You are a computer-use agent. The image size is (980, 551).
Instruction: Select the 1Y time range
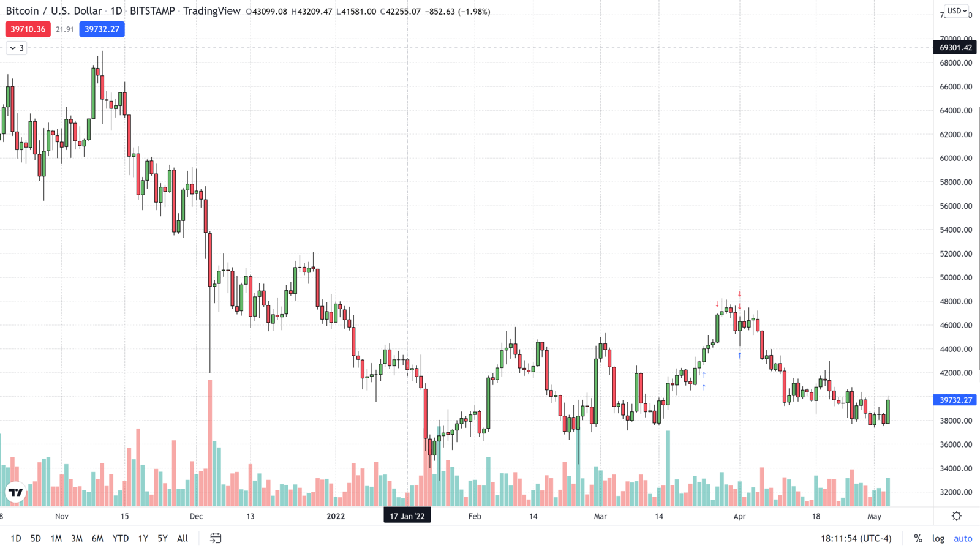[x=143, y=539]
